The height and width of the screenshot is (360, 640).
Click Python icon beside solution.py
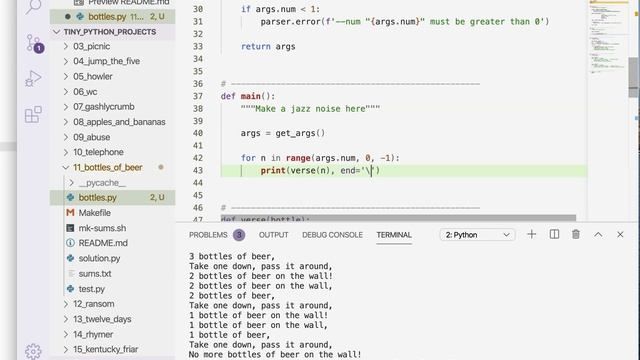click(71, 258)
